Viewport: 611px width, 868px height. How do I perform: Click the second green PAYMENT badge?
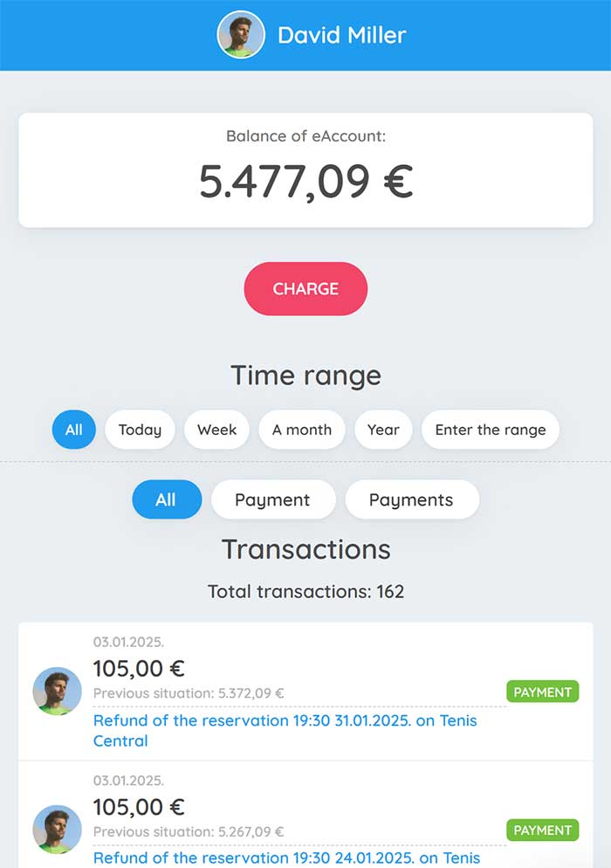point(542,830)
